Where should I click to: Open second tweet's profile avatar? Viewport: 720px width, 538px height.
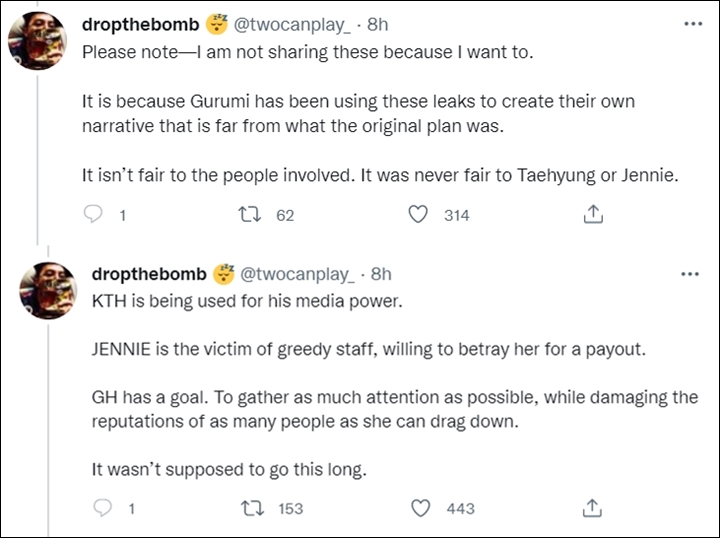pos(48,291)
